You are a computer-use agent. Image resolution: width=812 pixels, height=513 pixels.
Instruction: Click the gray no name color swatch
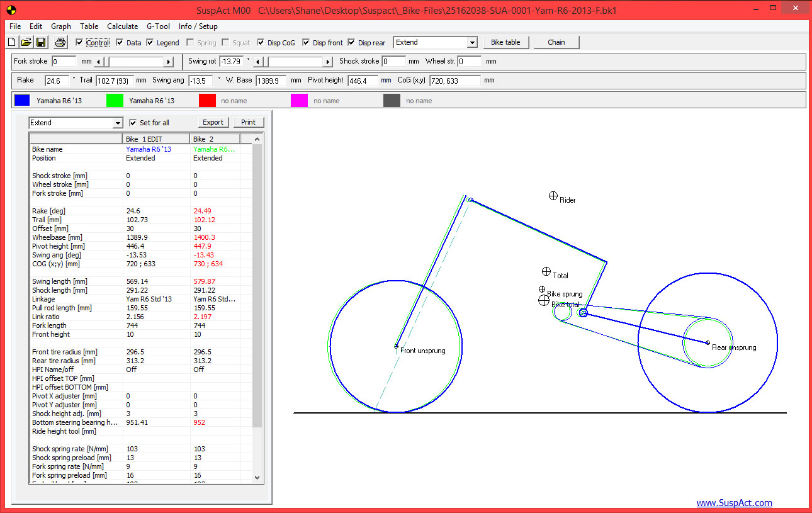(x=392, y=100)
